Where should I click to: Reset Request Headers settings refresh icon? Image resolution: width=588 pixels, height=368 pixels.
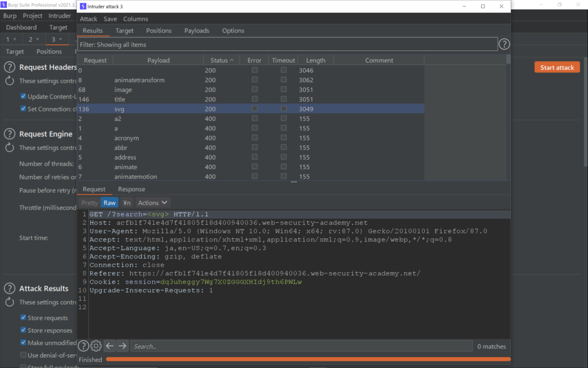[x=10, y=81]
